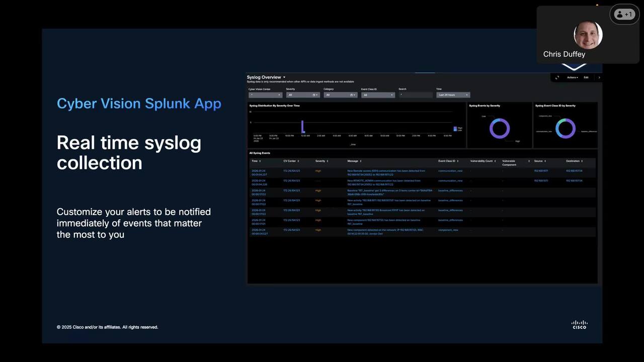Image resolution: width=644 pixels, height=362 pixels.
Task: Click the Cisco logo on the slide
Action: pyautogui.click(x=579, y=325)
